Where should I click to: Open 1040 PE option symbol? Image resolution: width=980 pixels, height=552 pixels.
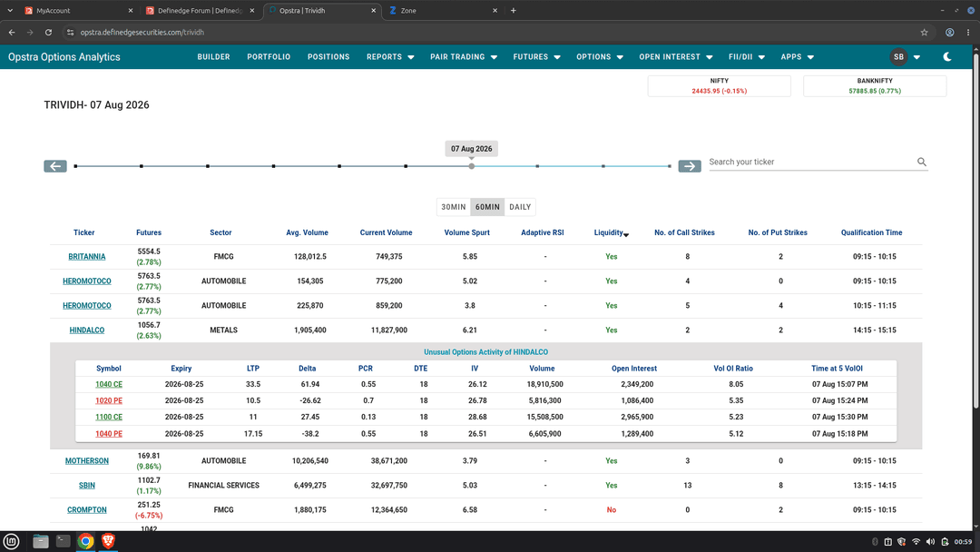[109, 434]
